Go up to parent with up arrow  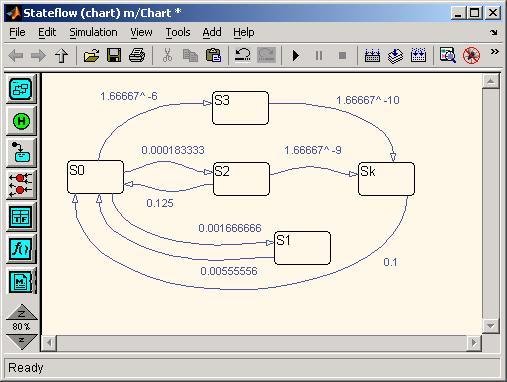(x=61, y=55)
